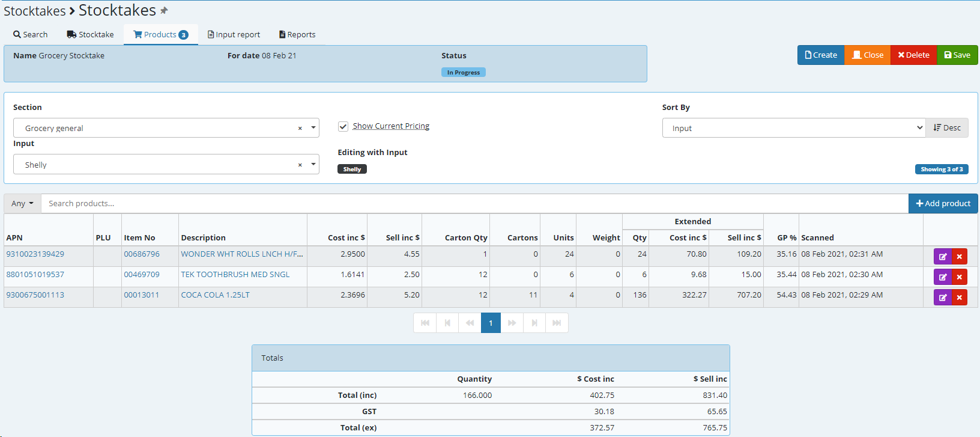The image size is (980, 437).
Task: Click the Add product button
Action: (x=943, y=203)
